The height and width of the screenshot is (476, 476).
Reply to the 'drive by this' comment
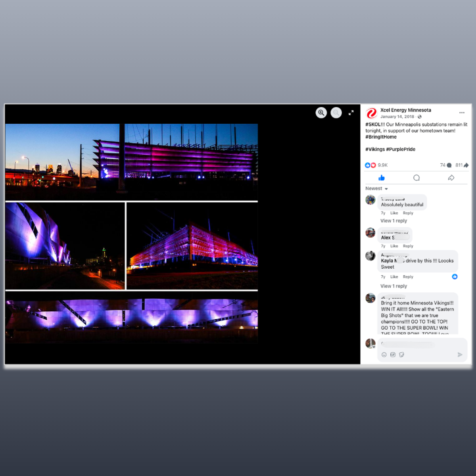[x=408, y=277]
